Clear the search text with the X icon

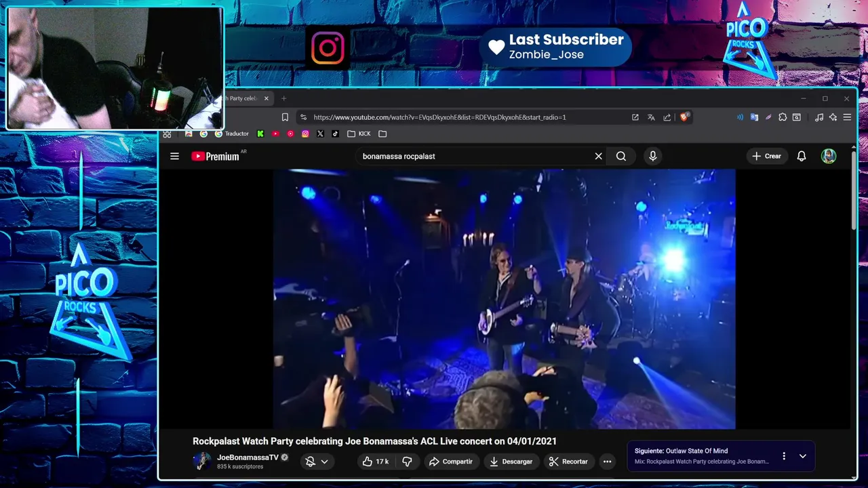[598, 156]
